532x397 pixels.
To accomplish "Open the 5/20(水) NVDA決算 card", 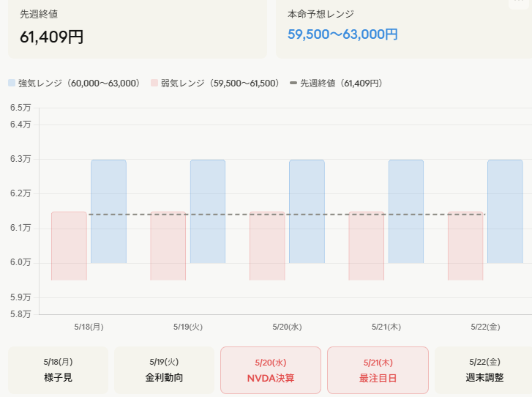I will [x=271, y=370].
